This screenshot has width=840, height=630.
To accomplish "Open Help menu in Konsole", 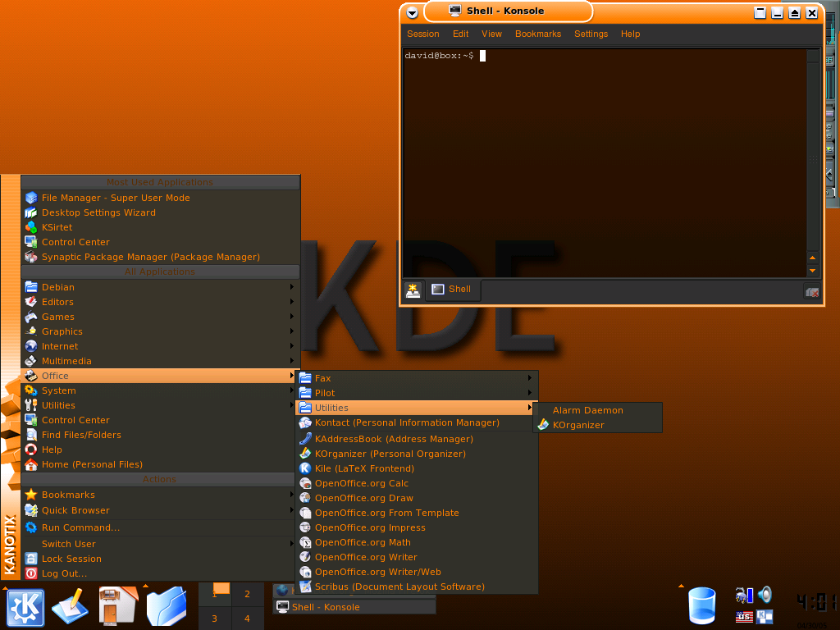I will (630, 34).
